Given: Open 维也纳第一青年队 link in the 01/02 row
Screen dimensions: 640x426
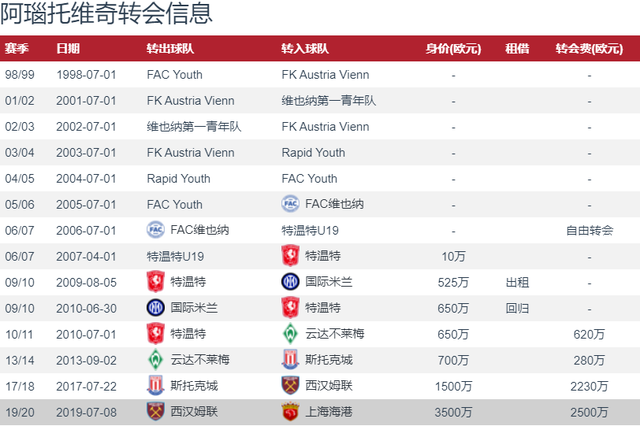Looking at the screenshot, I should click(329, 100).
